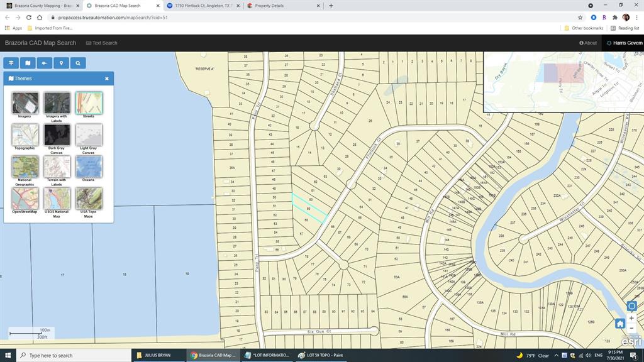This screenshot has height=362, width=644.
Task: Click the locate compass button above zoom
Action: [x=632, y=306]
